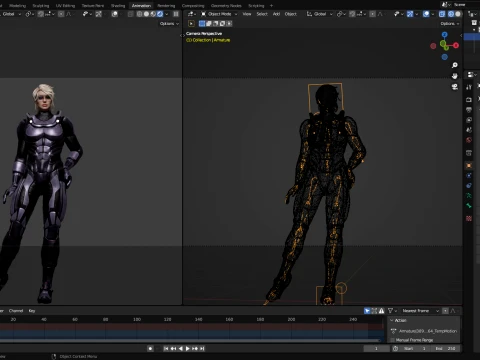Switch left viewport to solid shading
Image resolution: width=480 pixels, height=360 pixels.
pyautogui.click(x=146, y=14)
